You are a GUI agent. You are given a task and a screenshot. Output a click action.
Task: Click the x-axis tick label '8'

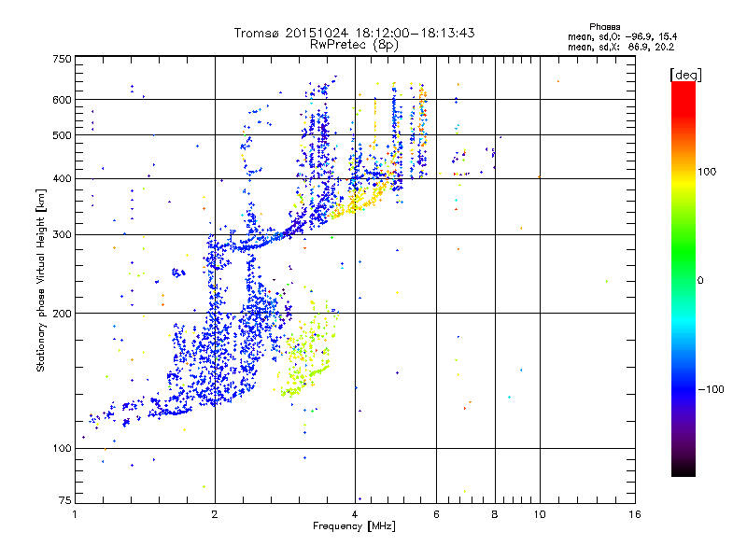coord(495,514)
